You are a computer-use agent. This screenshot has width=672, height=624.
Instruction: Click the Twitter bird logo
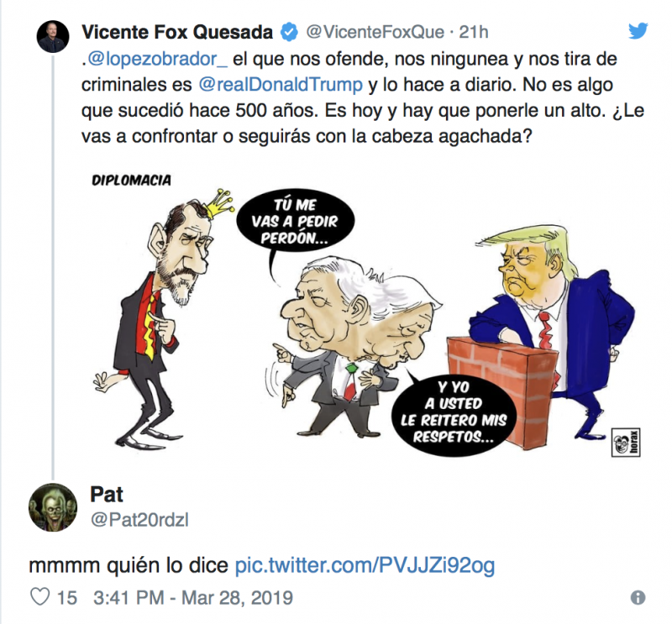click(638, 31)
